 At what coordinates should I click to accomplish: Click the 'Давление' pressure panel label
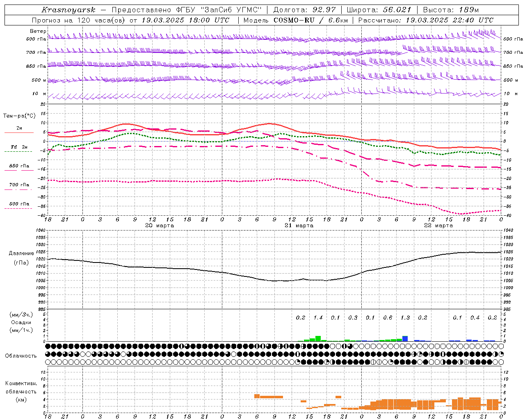point(21,253)
